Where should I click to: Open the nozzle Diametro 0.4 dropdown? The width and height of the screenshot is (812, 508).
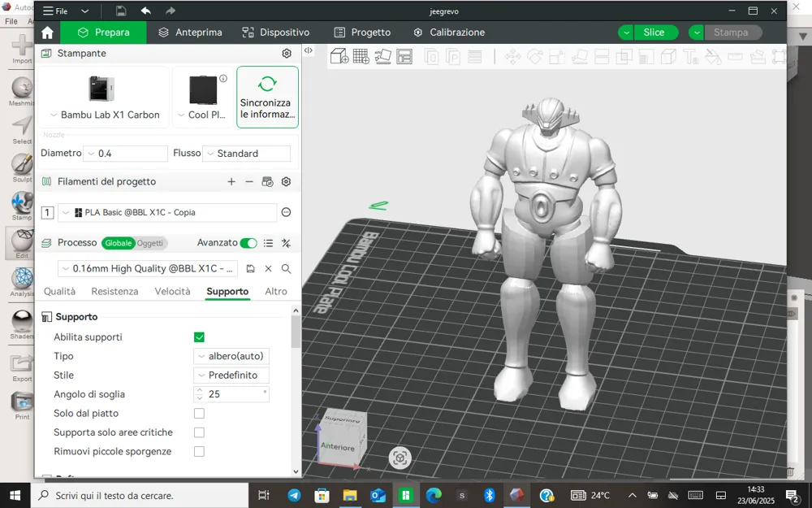(126, 154)
